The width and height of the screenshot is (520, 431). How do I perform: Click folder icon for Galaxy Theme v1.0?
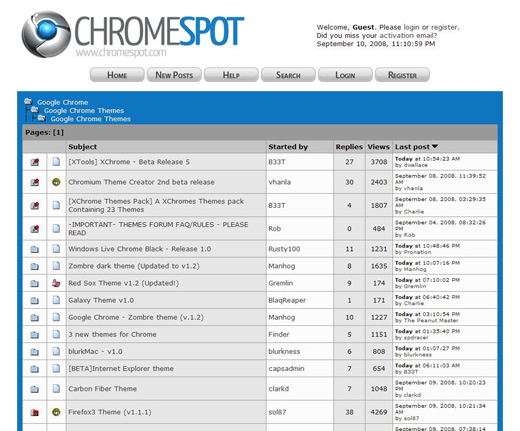[x=34, y=301]
